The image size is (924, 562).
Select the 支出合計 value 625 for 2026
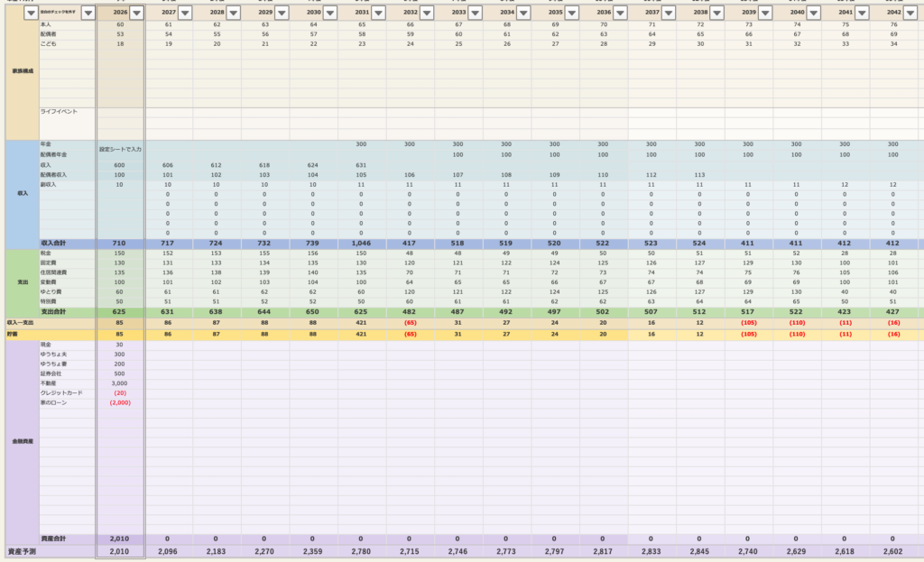click(x=119, y=311)
